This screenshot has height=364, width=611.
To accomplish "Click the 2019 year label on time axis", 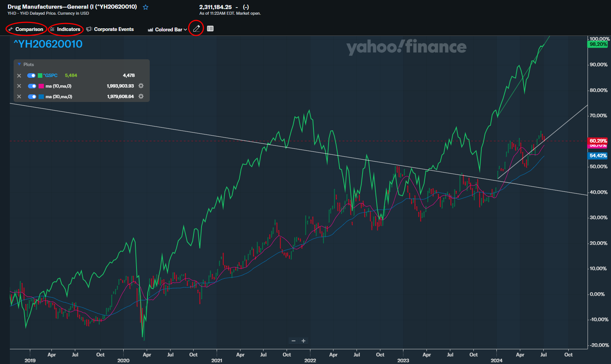I will [30, 360].
